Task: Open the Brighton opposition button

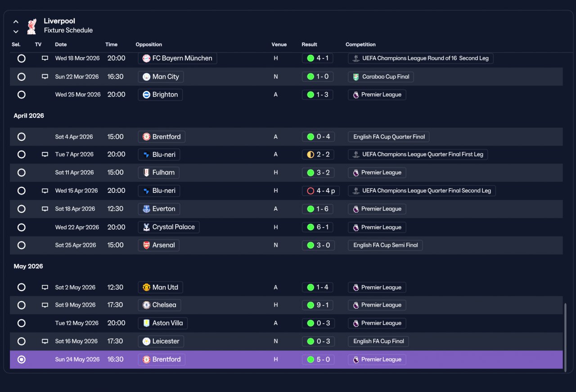Action: (x=160, y=95)
